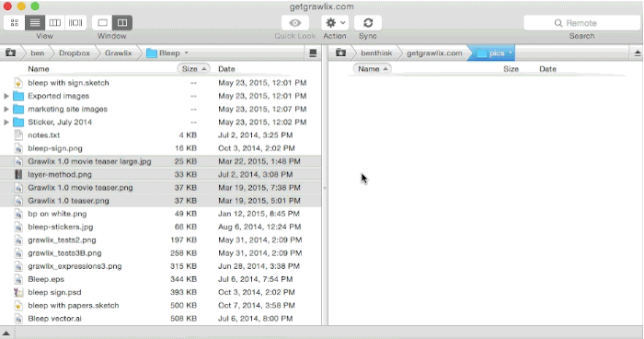Select notes.txt file icon
The width and height of the screenshot is (644, 339).
(18, 134)
